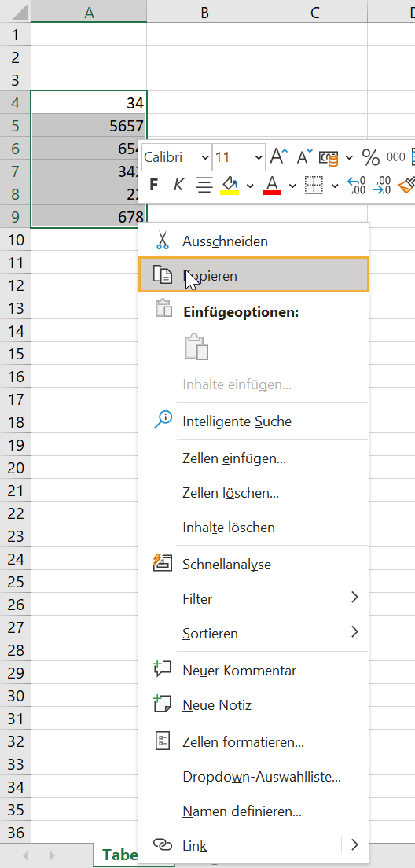Choose Dropdown-Auswahlliste...

pyautogui.click(x=253, y=777)
